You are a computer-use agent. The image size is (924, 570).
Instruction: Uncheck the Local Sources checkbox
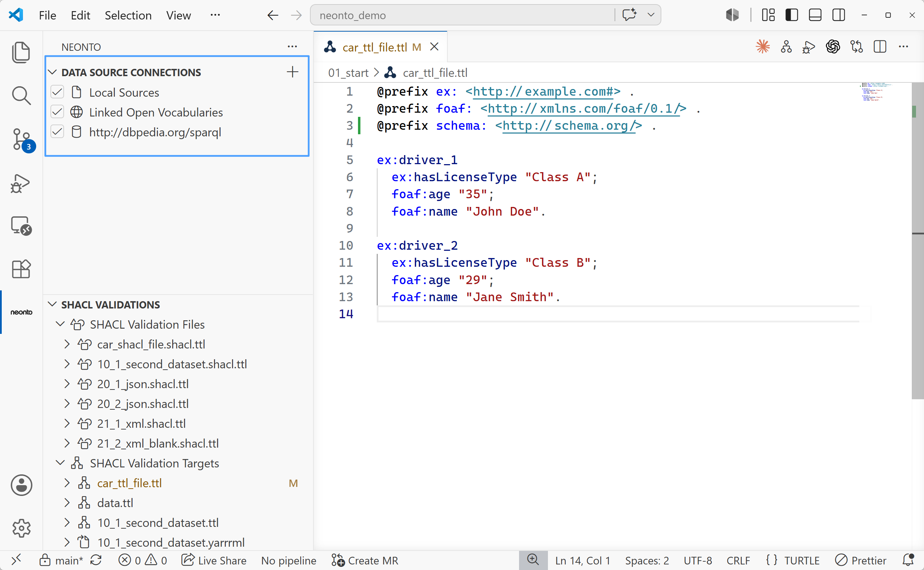[57, 93]
